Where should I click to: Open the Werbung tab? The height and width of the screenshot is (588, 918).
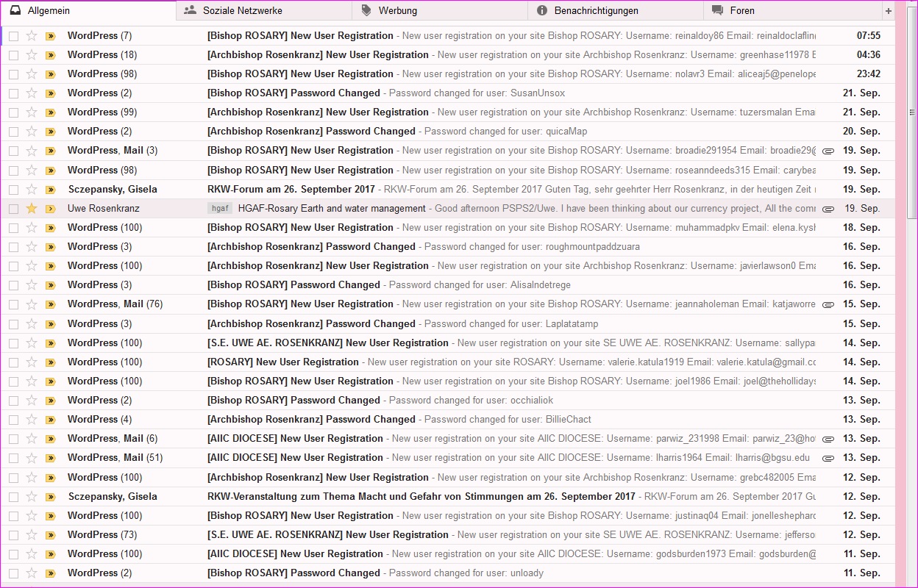397,11
